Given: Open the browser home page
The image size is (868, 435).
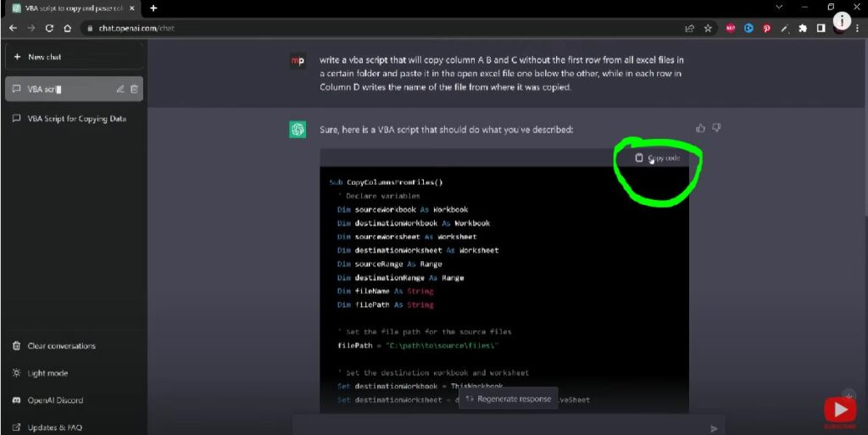Looking at the screenshot, I should tap(68, 28).
